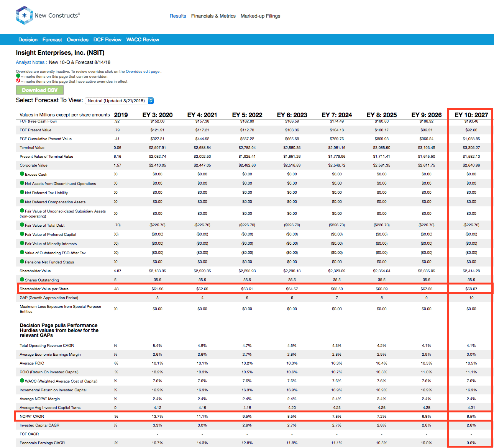494x448 pixels.
Task: Click green dot beside WACC row
Action: [22, 381]
